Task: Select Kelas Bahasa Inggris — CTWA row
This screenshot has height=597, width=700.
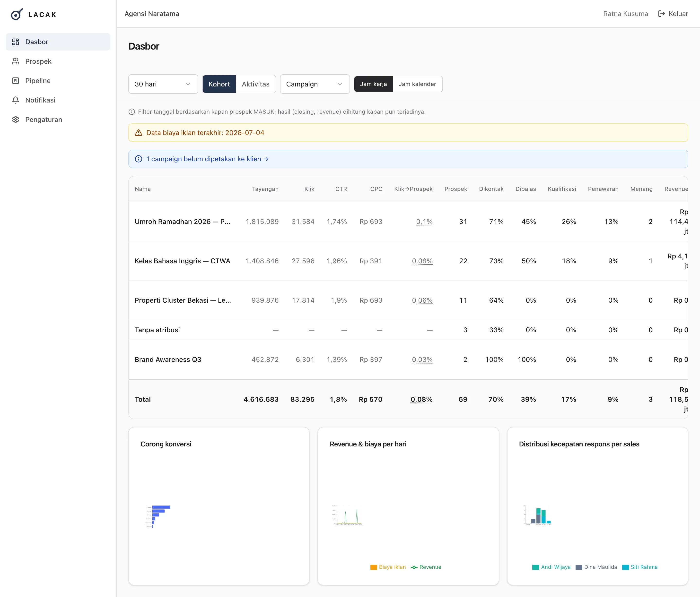Action: point(408,261)
